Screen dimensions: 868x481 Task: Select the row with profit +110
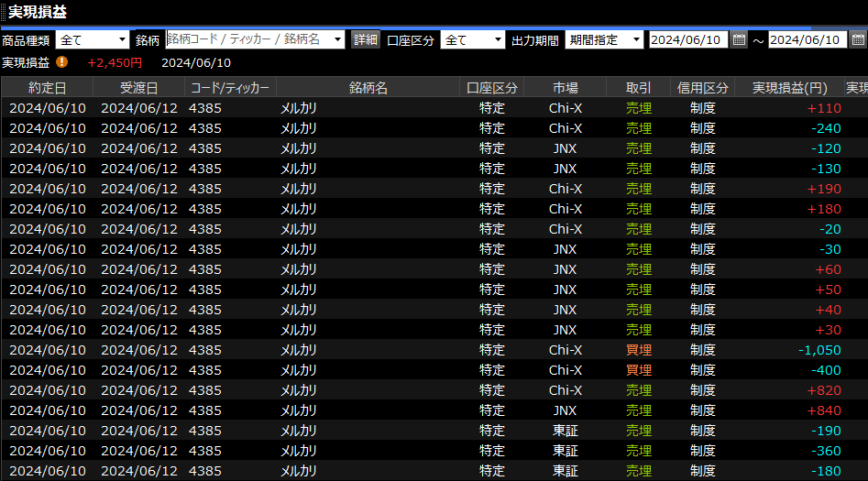(x=434, y=108)
